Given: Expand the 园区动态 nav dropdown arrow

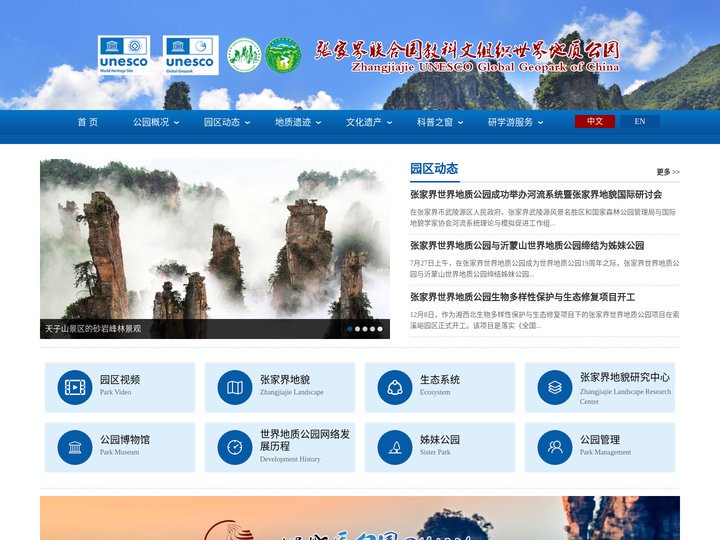Looking at the screenshot, I should click(x=248, y=123).
